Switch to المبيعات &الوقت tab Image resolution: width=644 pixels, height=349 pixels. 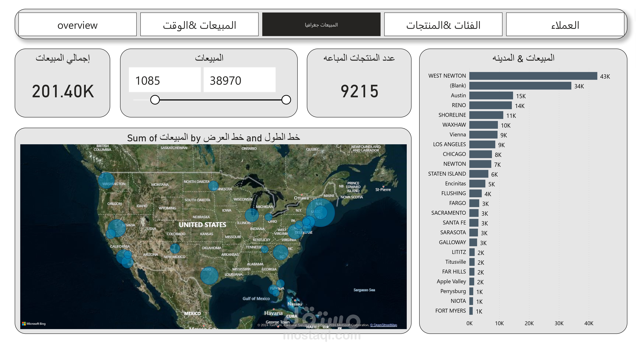199,24
